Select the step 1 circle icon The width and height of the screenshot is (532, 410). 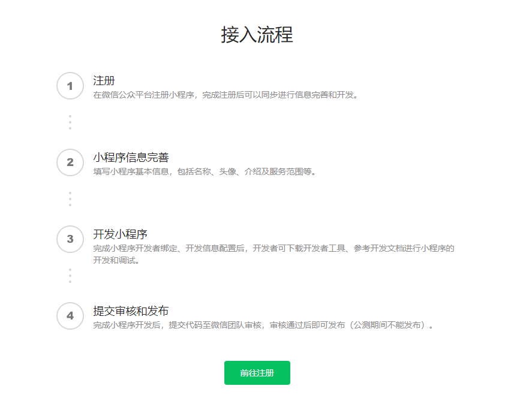click(x=70, y=86)
